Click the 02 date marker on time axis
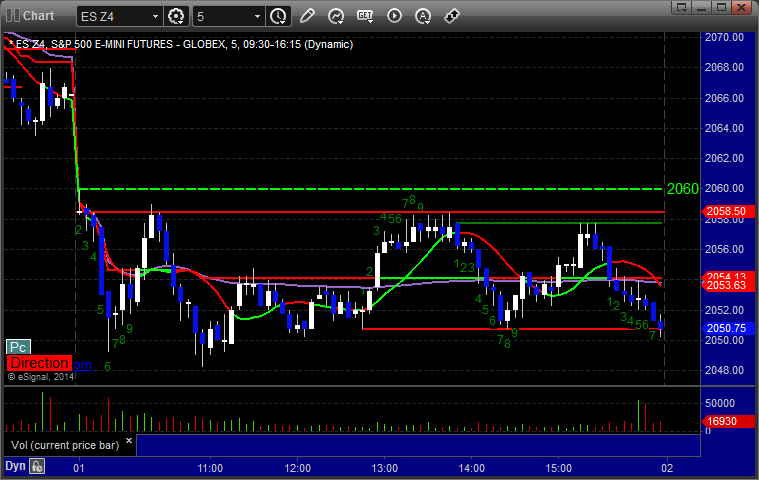 (x=667, y=468)
